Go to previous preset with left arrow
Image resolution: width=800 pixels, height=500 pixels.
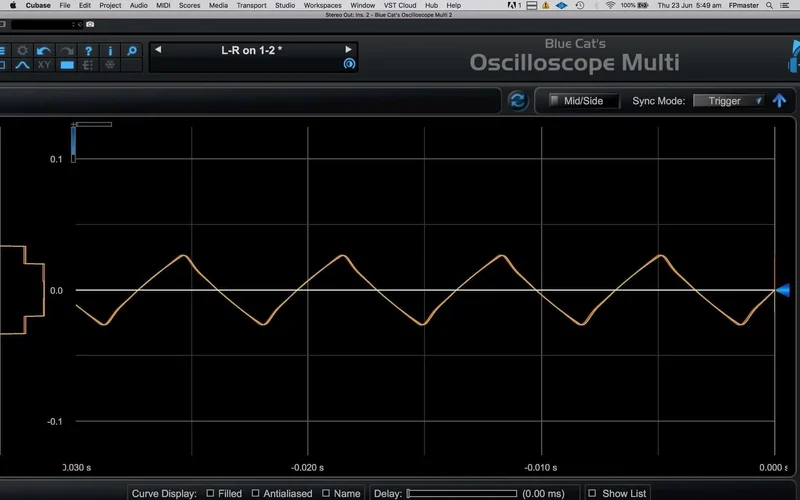point(158,49)
